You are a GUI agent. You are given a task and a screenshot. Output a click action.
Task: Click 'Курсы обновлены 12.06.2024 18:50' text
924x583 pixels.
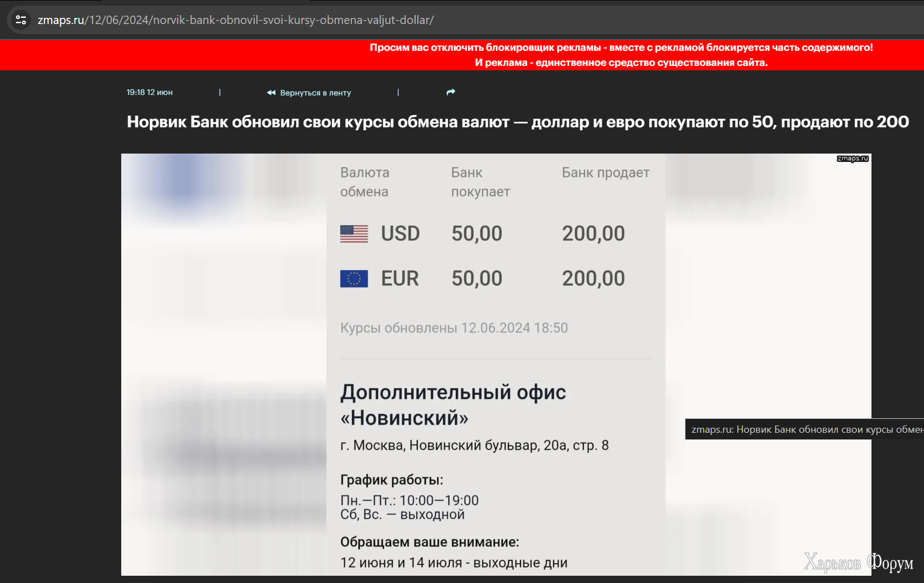(454, 328)
